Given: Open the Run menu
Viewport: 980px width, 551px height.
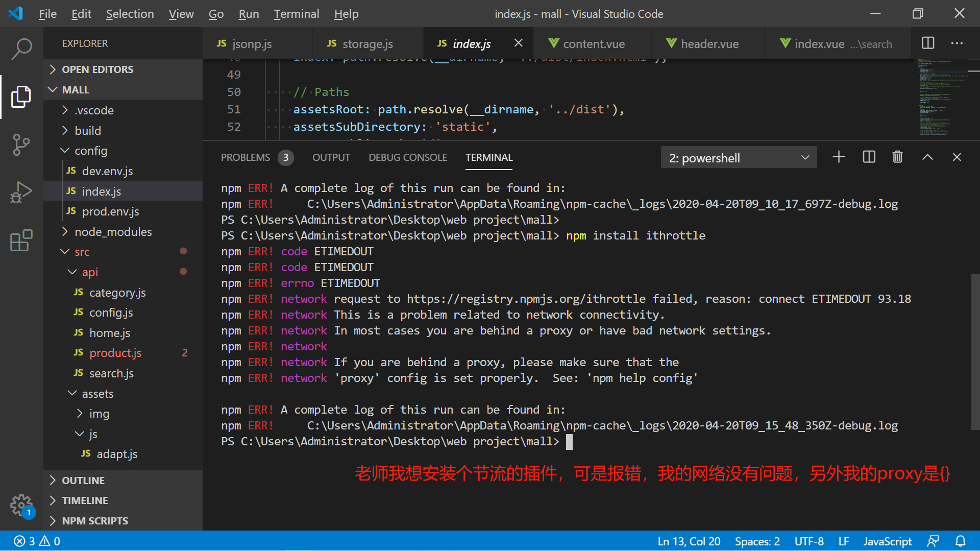Looking at the screenshot, I should point(249,14).
